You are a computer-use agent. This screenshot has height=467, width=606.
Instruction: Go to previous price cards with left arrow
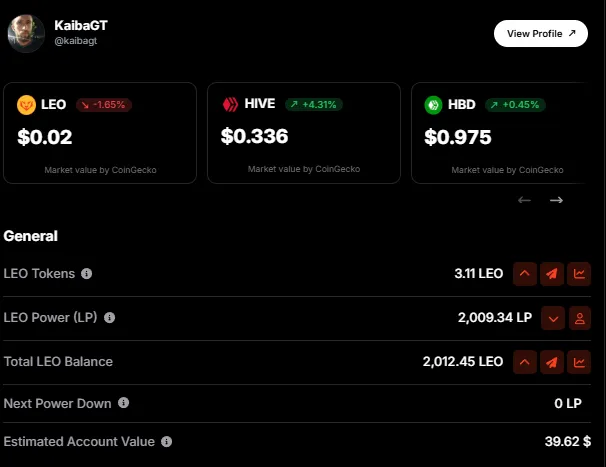tap(524, 200)
